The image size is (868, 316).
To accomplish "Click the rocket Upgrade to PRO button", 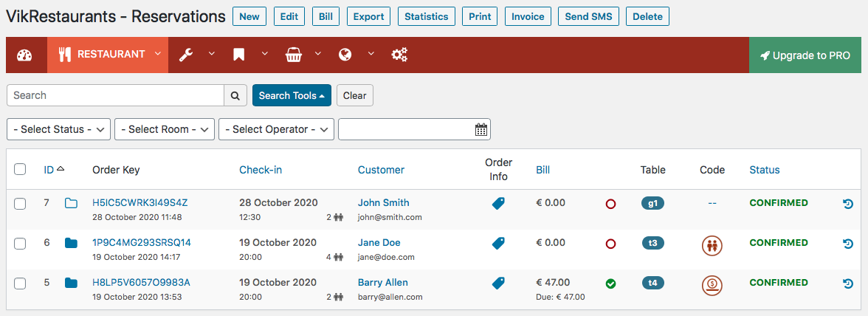I will click(x=805, y=55).
